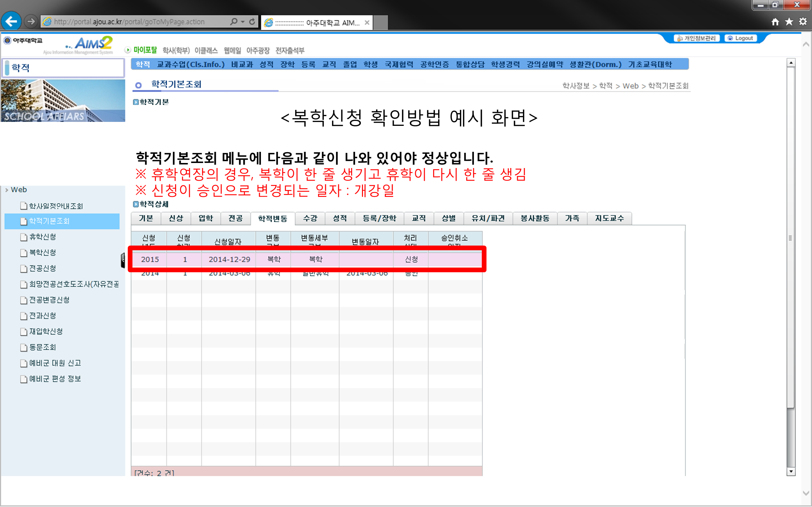Select the 등록/장학 tab
812x507 pixels.
(379, 219)
